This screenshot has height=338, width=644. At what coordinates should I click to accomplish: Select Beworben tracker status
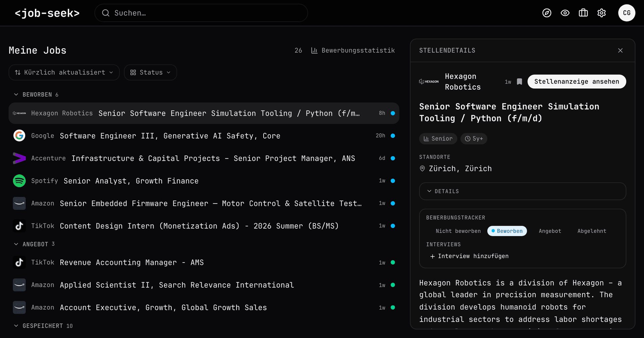tap(507, 231)
